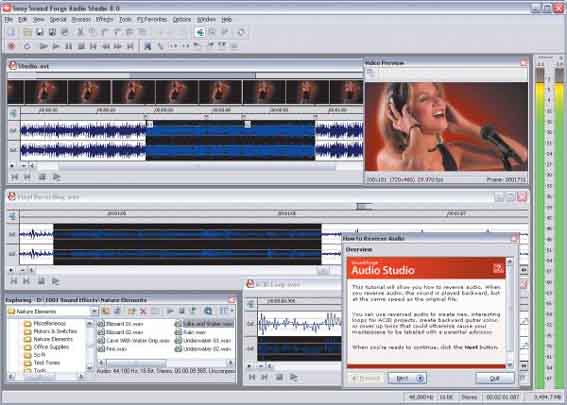
Task: Open the FX Favorites menu
Action: pyautogui.click(x=152, y=20)
